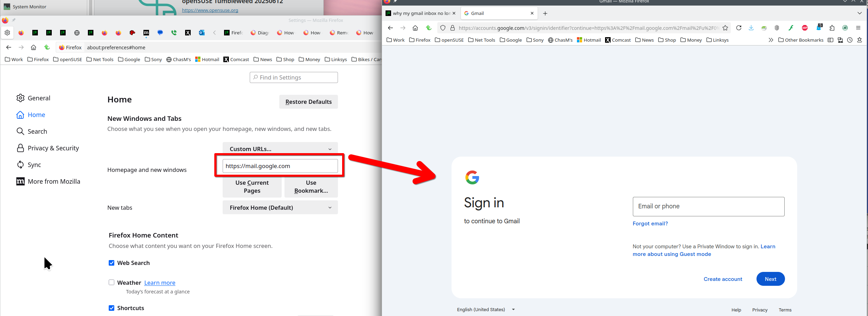Switch to the pinned Mozilla 'm' tab

click(x=146, y=33)
